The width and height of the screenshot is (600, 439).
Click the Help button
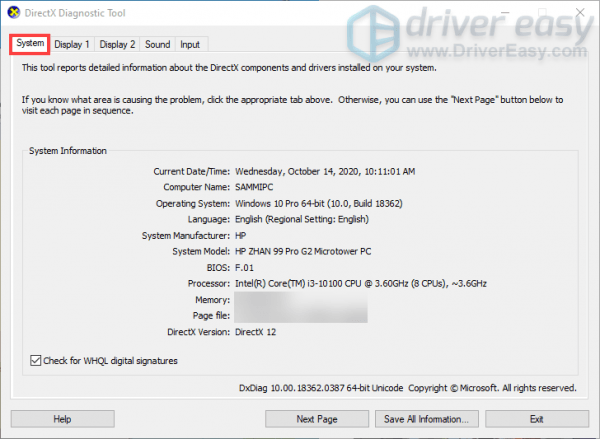coord(62,419)
